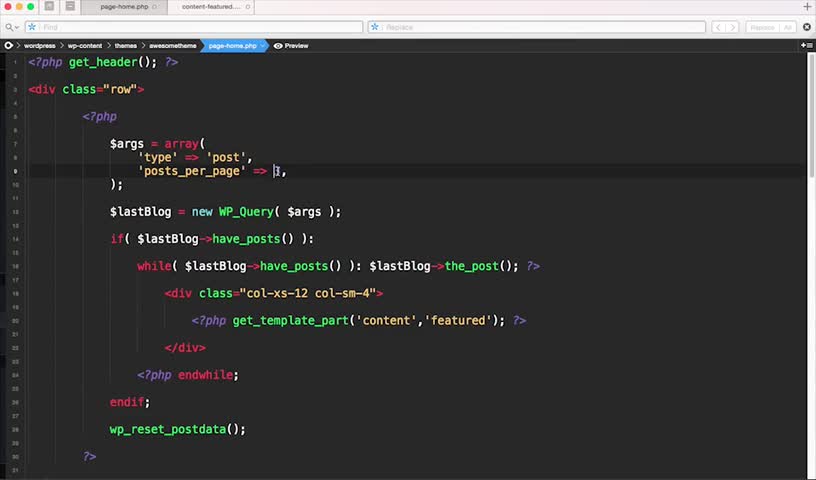Screen dimensions: 816x480
Task: Open the search options magnifier dropdown
Action: (11, 27)
